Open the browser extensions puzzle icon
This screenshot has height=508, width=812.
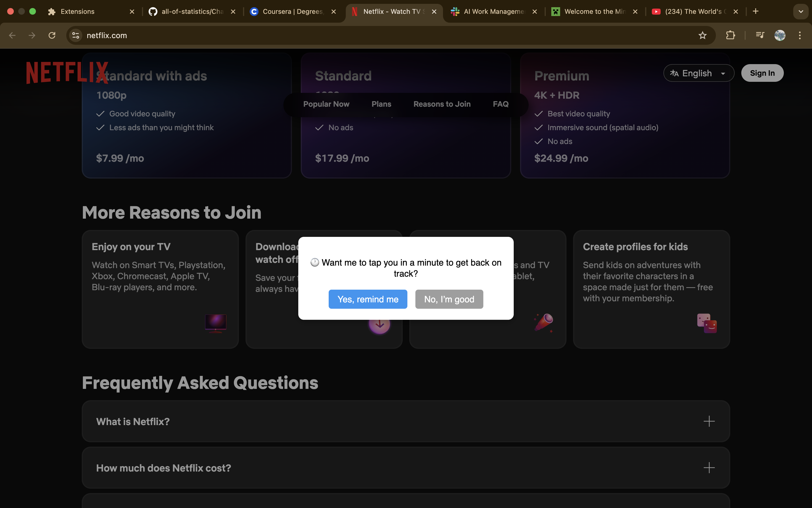point(730,35)
